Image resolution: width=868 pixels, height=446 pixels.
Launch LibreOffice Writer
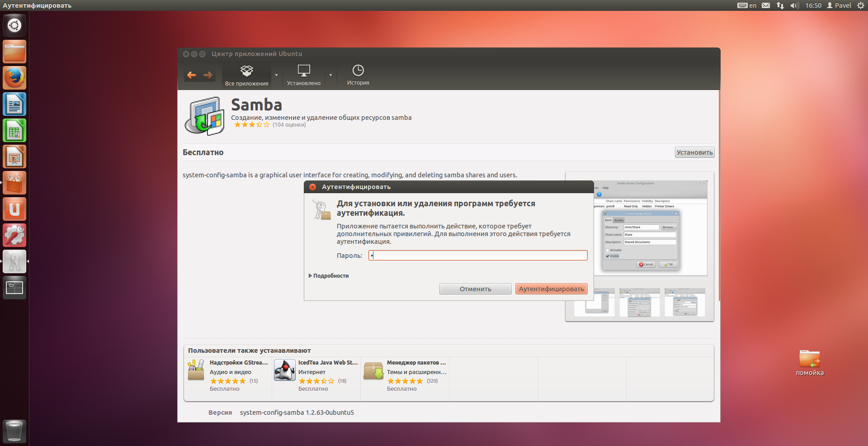(x=14, y=104)
